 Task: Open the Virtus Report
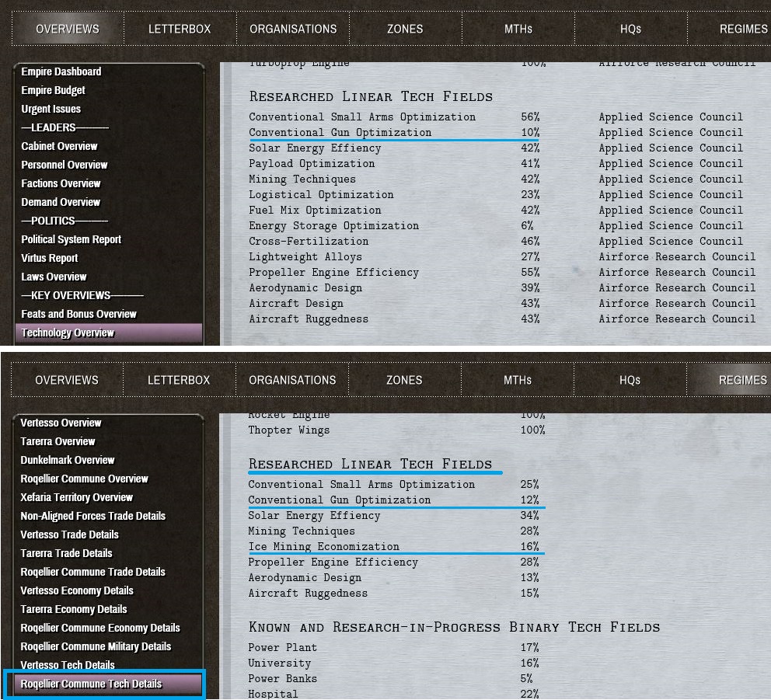(49, 259)
